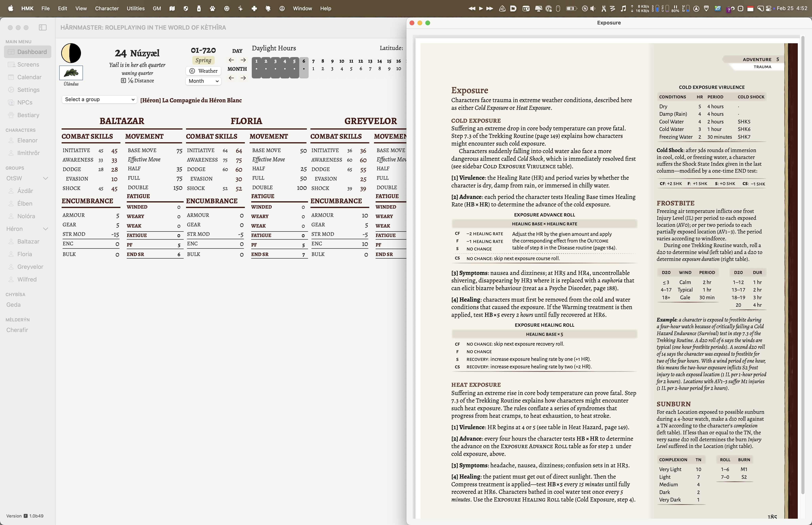Open the Month dropdown
812x525 pixels.
203,81
